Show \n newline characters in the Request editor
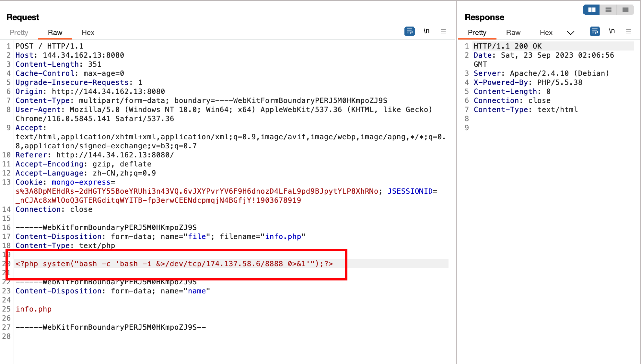 tap(426, 31)
